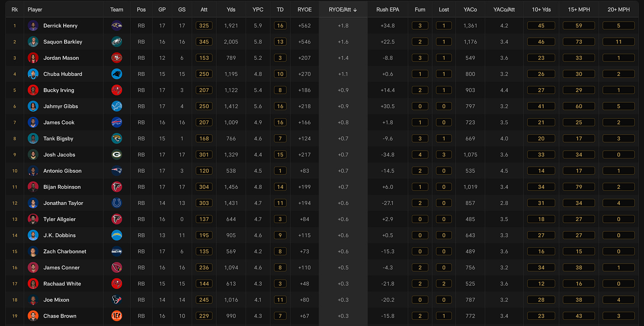The image size is (644, 326).
Task: Click Saquon Barkley's 2,005 yards value
Action: tap(231, 42)
